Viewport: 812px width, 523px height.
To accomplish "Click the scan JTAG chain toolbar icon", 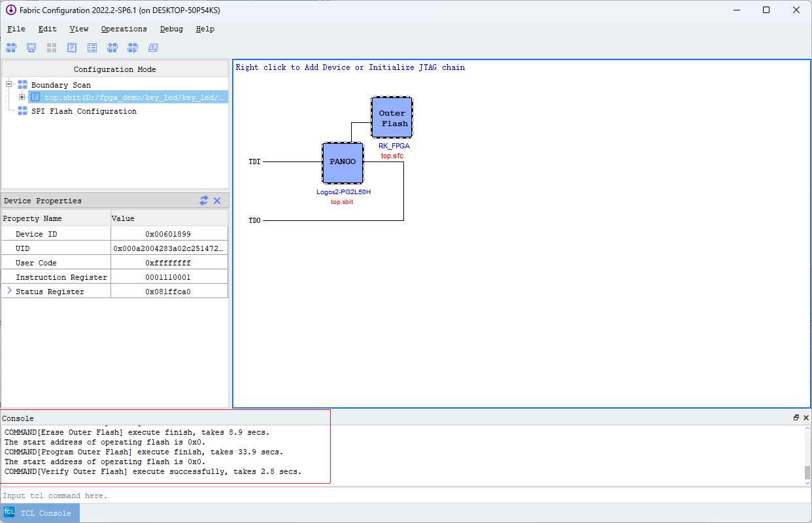I will coord(10,47).
